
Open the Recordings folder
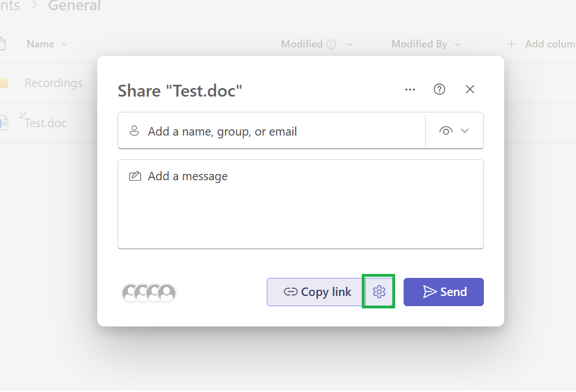[x=53, y=83]
